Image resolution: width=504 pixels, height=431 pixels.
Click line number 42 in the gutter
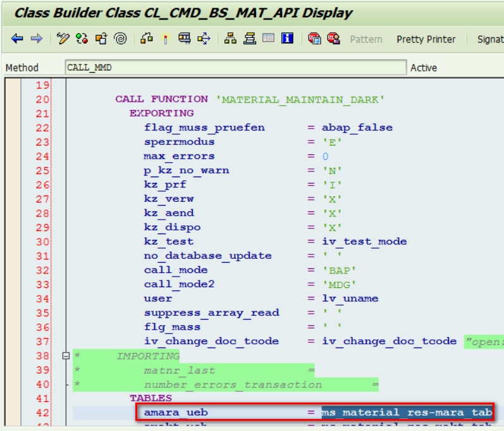[x=42, y=413]
